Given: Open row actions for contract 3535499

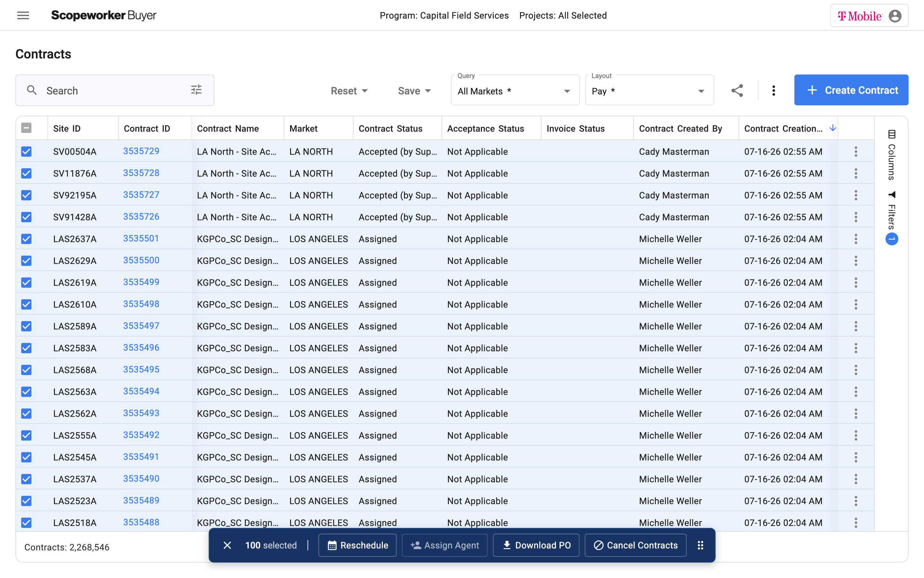Looking at the screenshot, I should pos(856,283).
